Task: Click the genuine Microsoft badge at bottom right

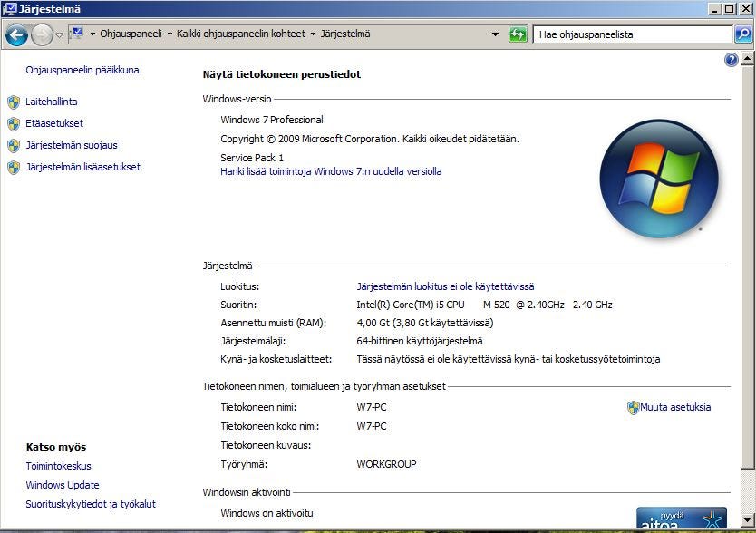Action: click(x=681, y=519)
